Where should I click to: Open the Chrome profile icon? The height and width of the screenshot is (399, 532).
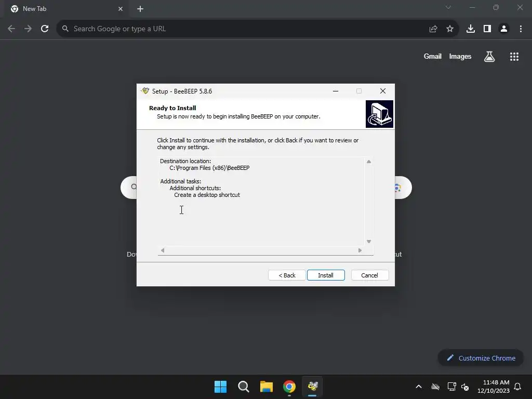pos(504,29)
